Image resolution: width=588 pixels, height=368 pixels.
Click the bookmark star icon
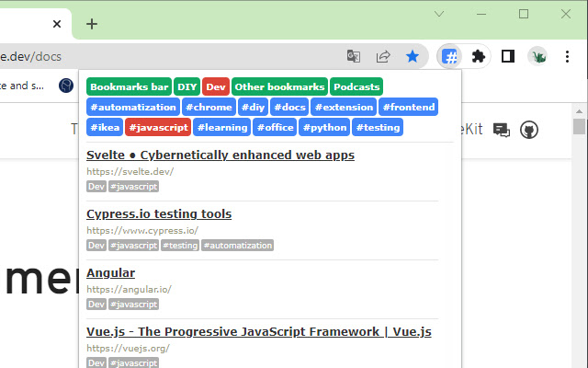[x=413, y=57]
